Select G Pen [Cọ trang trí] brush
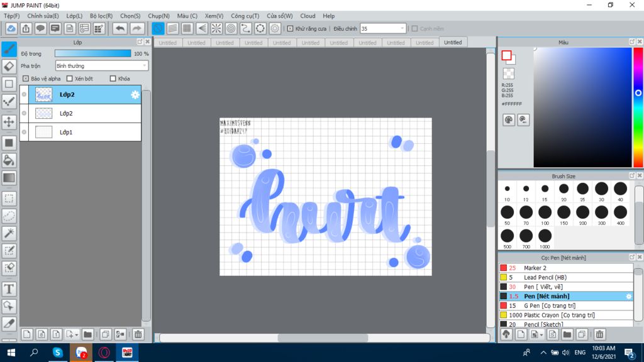This screenshot has width=644, height=362. click(566, 305)
